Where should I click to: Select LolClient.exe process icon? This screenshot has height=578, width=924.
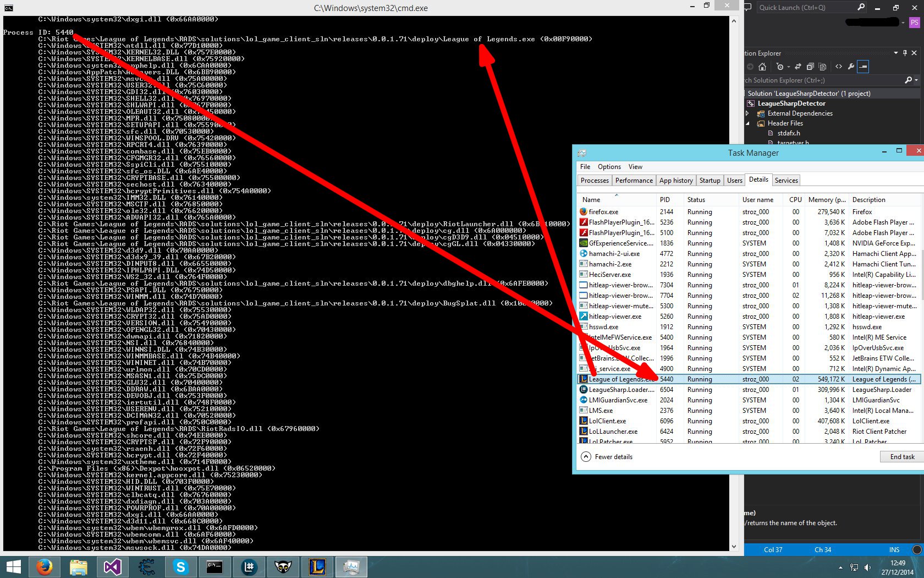click(x=584, y=421)
